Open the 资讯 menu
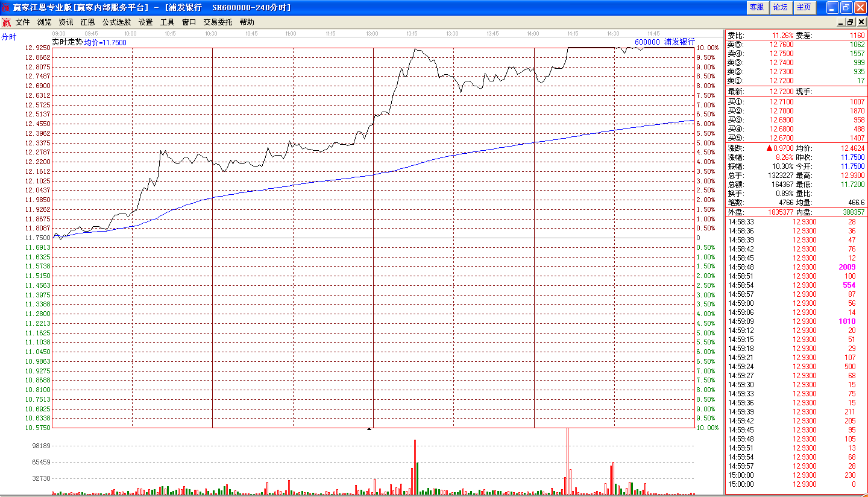This screenshot has height=497, width=868. click(66, 22)
